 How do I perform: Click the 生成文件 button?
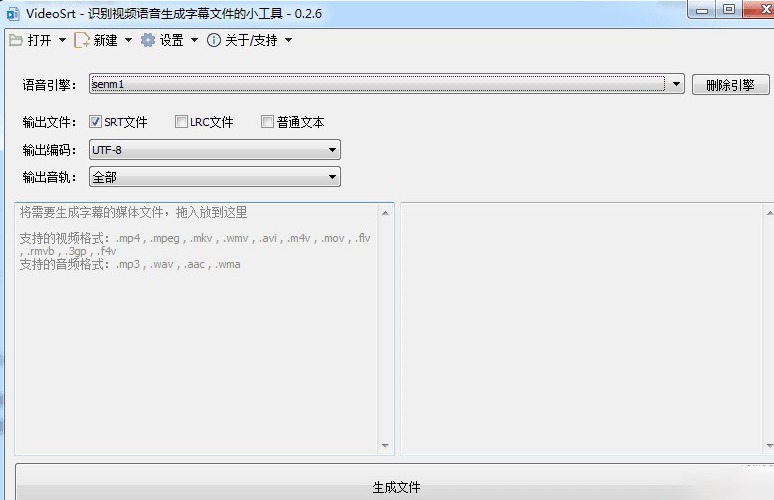tap(396, 482)
